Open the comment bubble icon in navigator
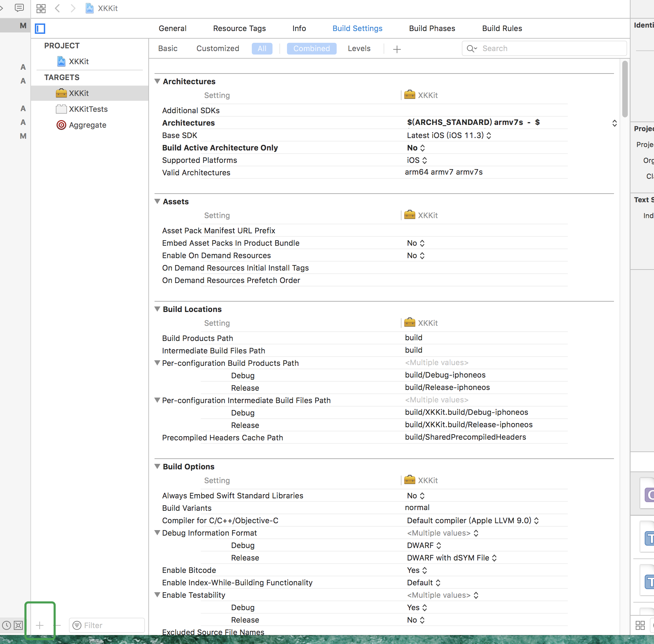This screenshot has width=654, height=644. [x=19, y=8]
